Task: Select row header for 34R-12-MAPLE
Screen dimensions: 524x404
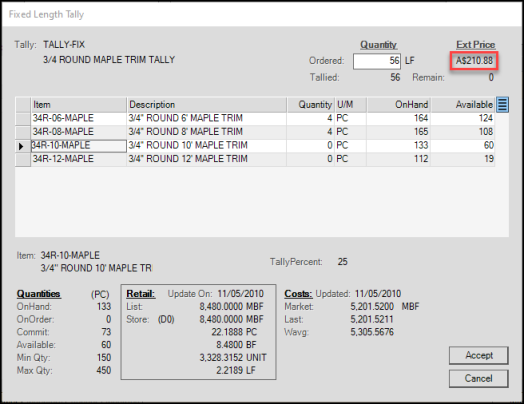Action: (x=23, y=159)
